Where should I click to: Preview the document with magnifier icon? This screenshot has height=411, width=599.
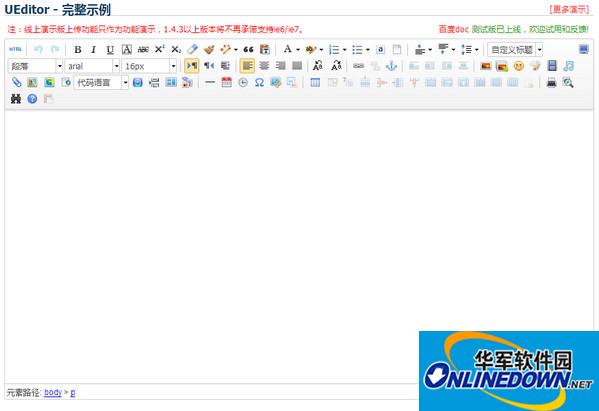pos(568,82)
